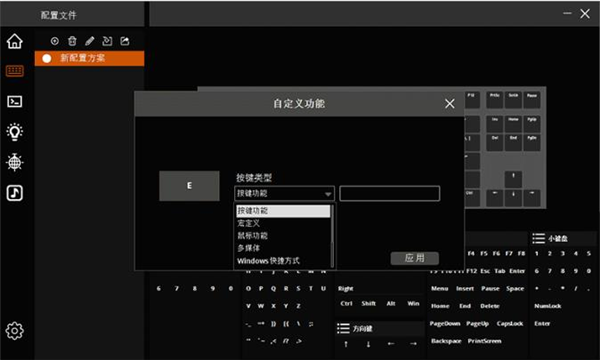Pick Space in the key list
600x360 pixels.
(515, 288)
